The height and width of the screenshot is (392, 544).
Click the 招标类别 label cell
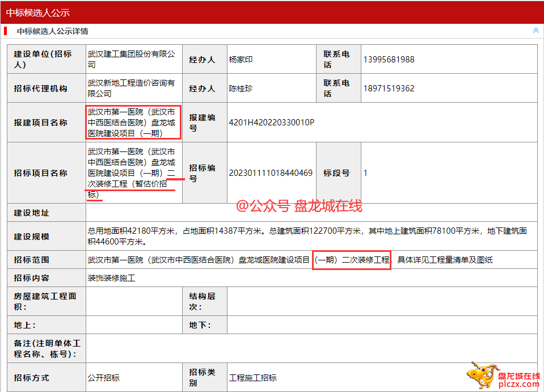[205, 377]
